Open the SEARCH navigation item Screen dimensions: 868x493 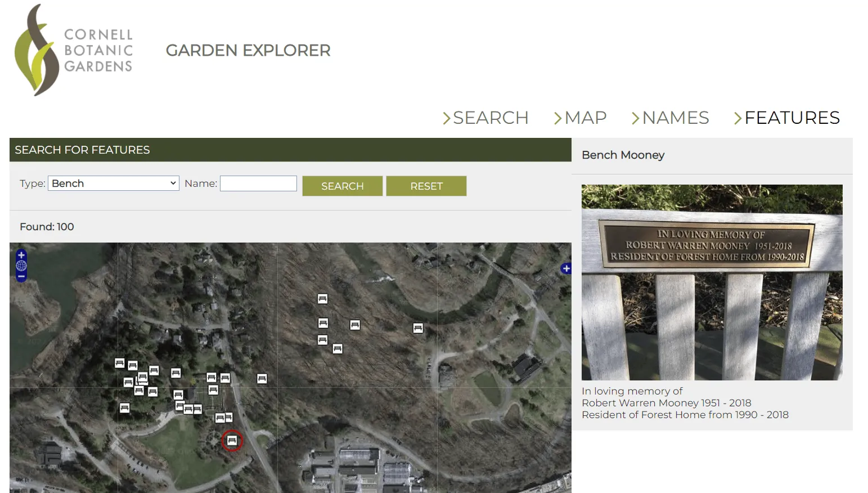click(x=485, y=118)
